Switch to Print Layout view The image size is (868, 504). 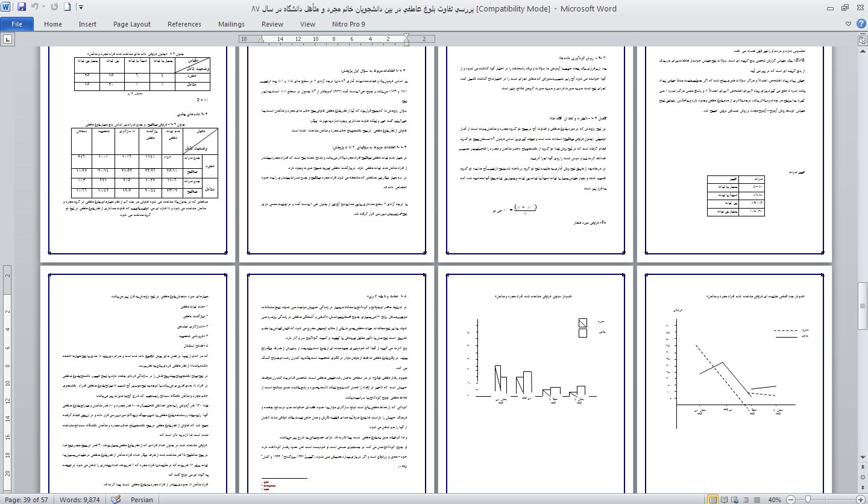tap(714, 499)
